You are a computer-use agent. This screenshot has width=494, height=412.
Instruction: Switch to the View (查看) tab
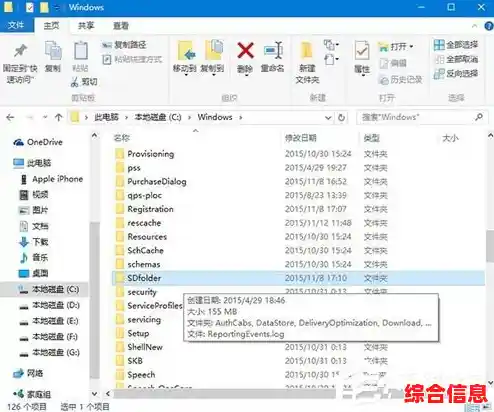click(x=121, y=25)
